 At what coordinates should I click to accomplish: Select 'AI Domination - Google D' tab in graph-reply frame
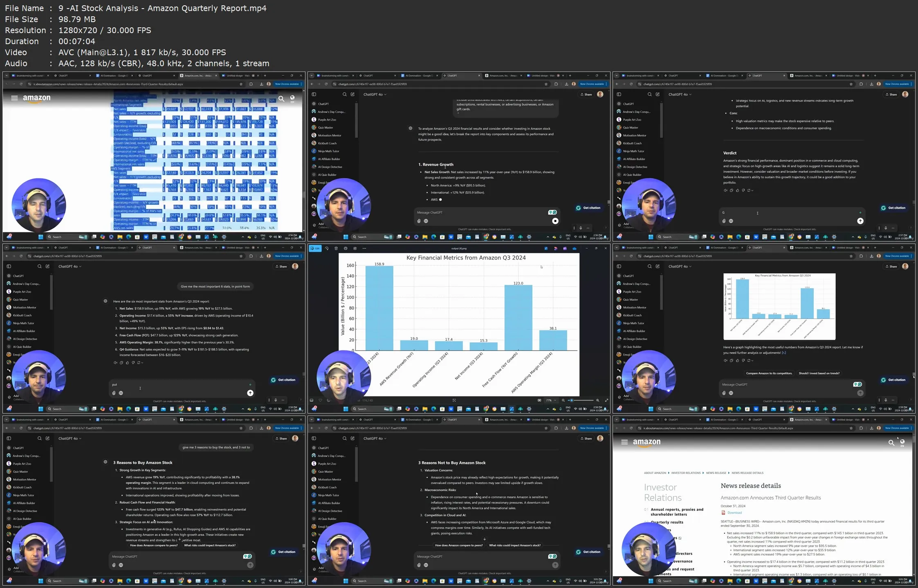click(725, 248)
